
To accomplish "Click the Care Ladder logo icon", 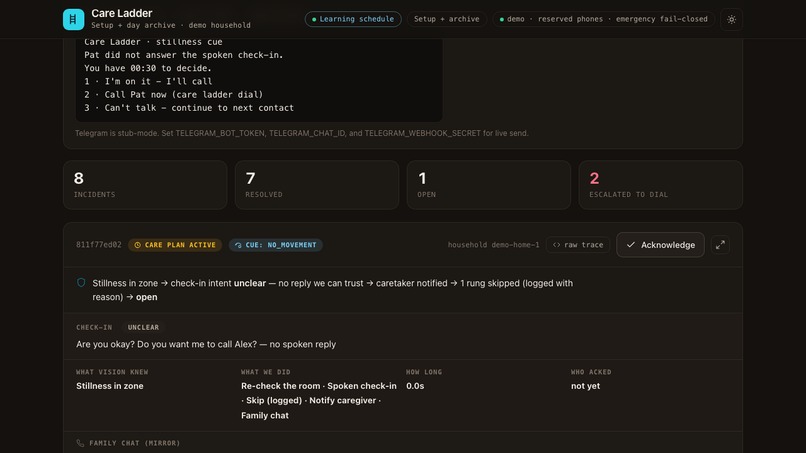I will (73, 20).
